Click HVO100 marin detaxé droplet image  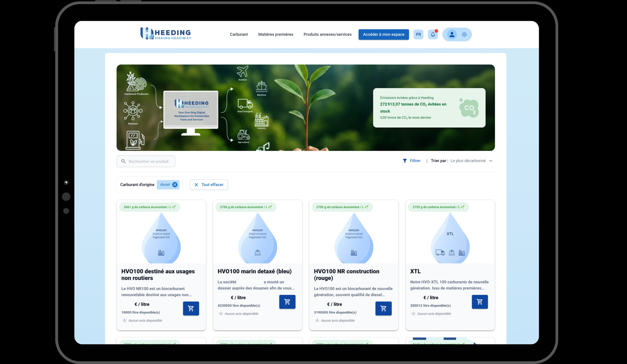click(258, 238)
